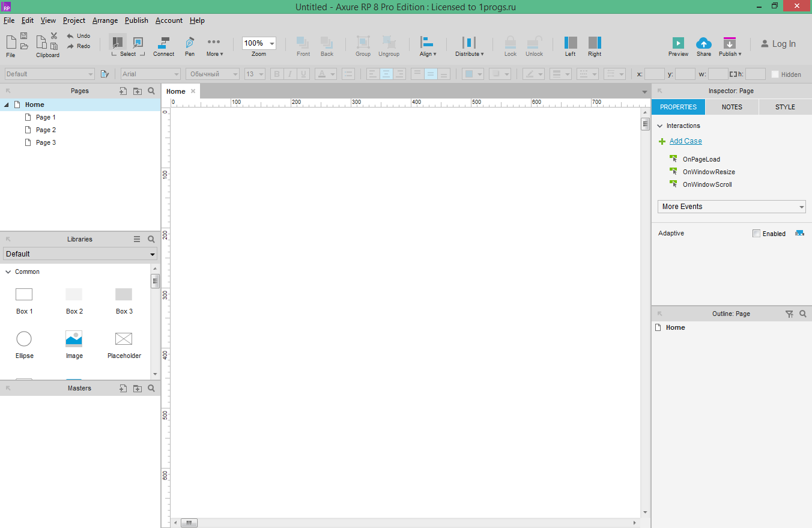Collapse the Home page tree node

click(x=7, y=105)
